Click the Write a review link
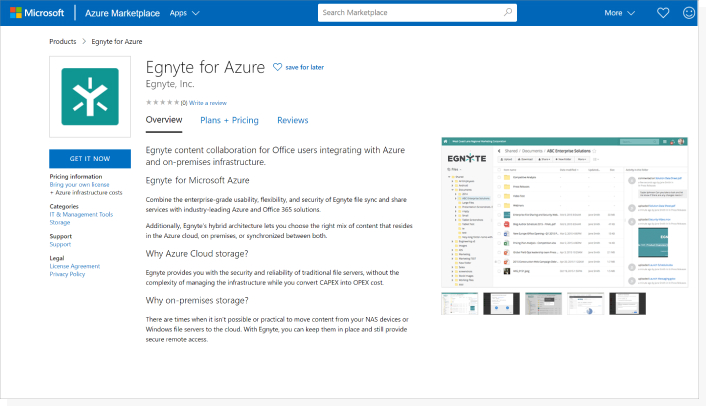Viewport: 706px width, 406px height. coord(208,102)
